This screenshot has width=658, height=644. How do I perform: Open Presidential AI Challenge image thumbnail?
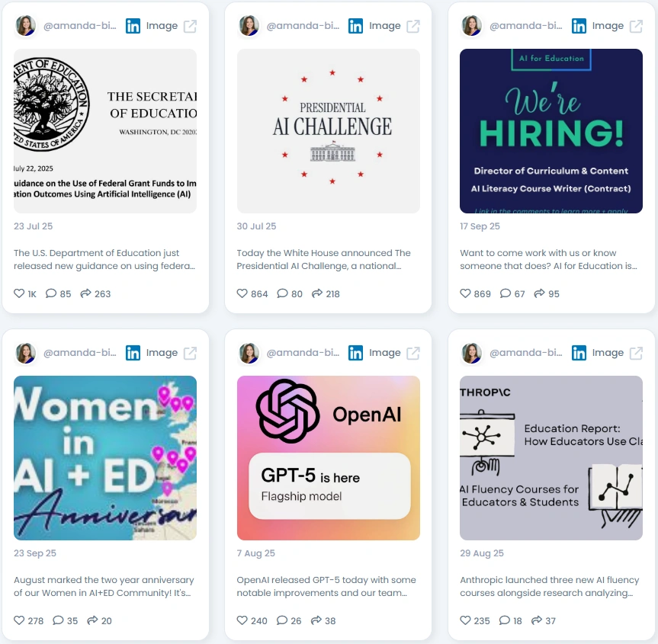point(328,131)
